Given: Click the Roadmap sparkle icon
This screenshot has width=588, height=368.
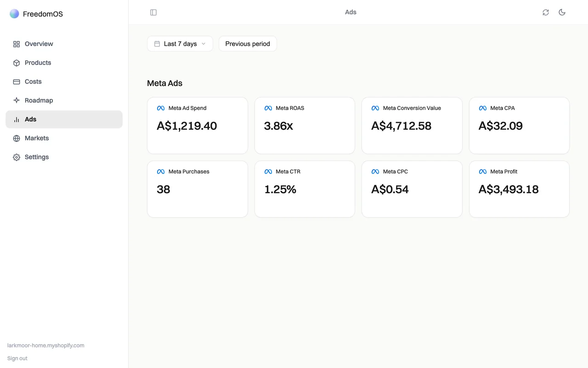Looking at the screenshot, I should coord(17,100).
